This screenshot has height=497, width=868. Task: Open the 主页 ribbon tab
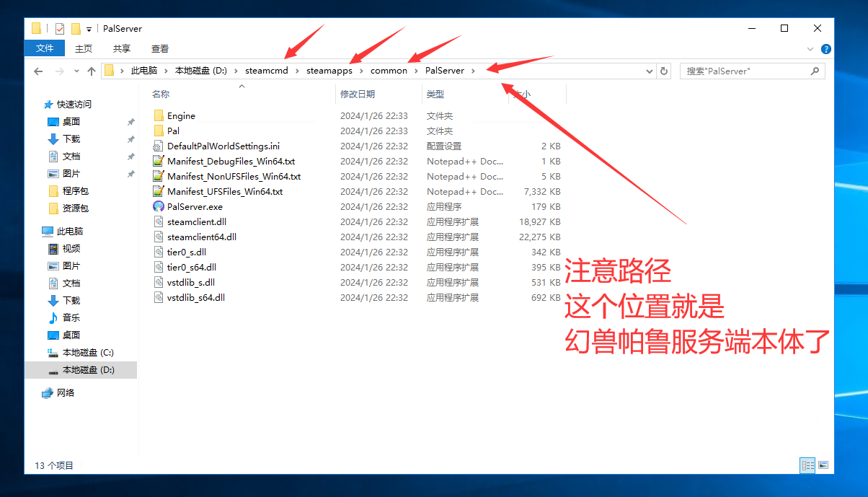pos(84,49)
